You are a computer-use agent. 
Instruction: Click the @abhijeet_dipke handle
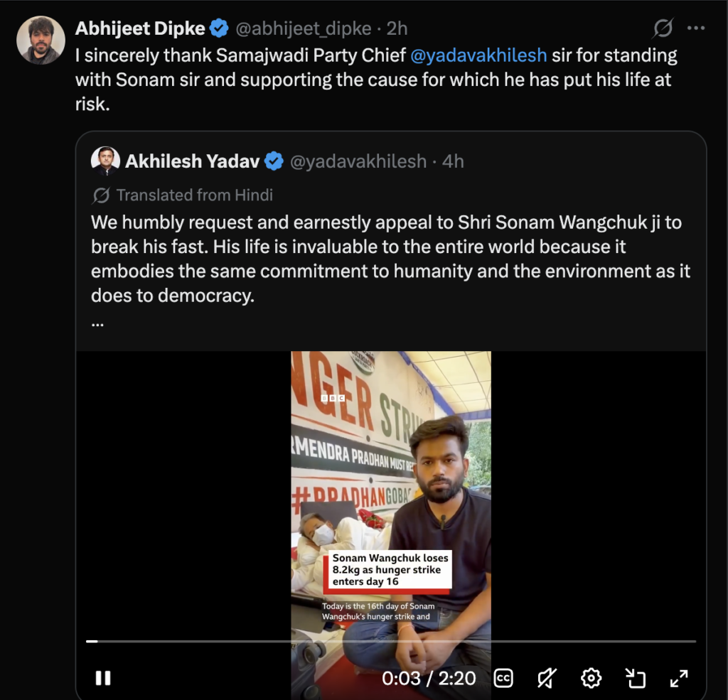[303, 28]
